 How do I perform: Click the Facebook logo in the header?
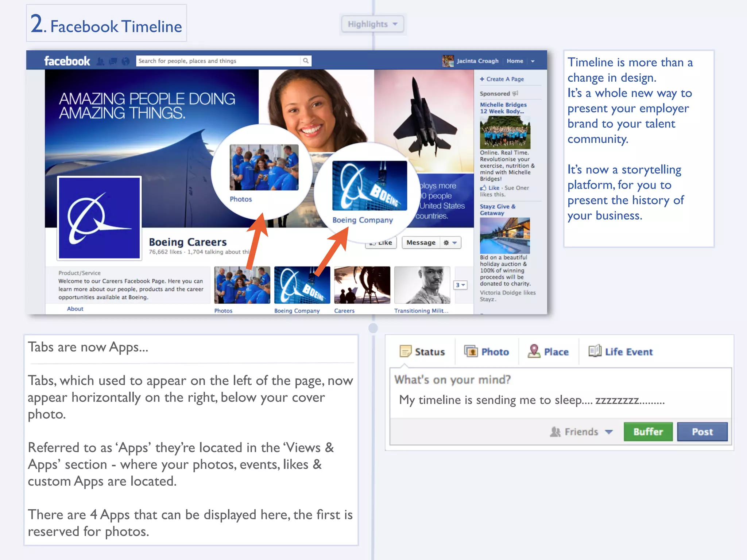67,61
